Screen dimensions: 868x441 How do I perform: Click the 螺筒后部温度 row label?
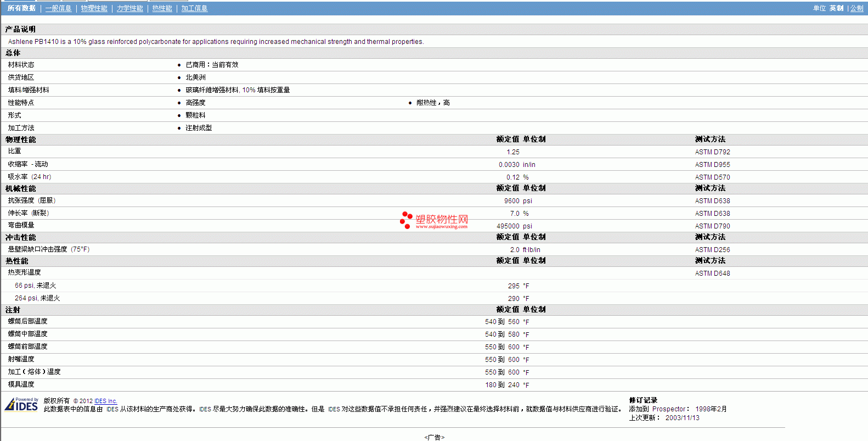tap(27, 321)
